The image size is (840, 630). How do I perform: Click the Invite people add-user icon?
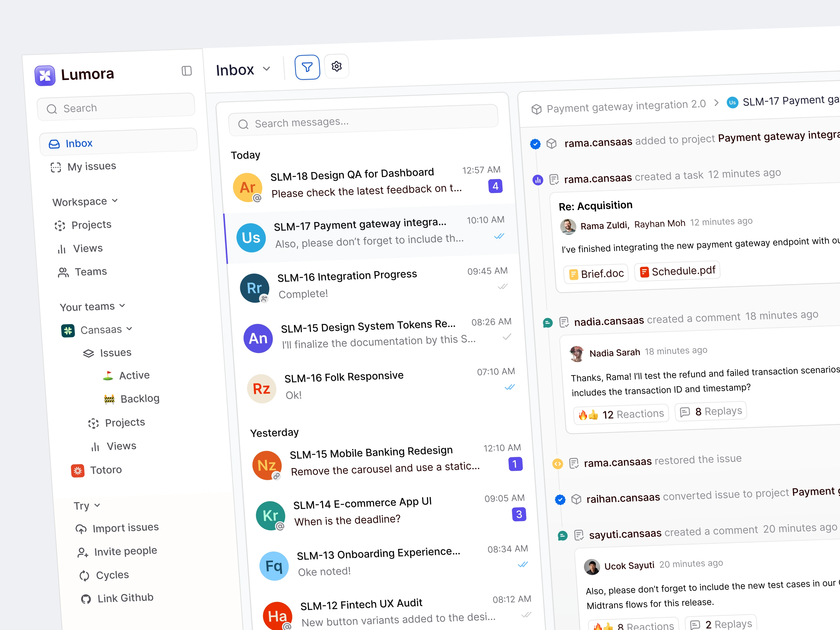coord(82,553)
